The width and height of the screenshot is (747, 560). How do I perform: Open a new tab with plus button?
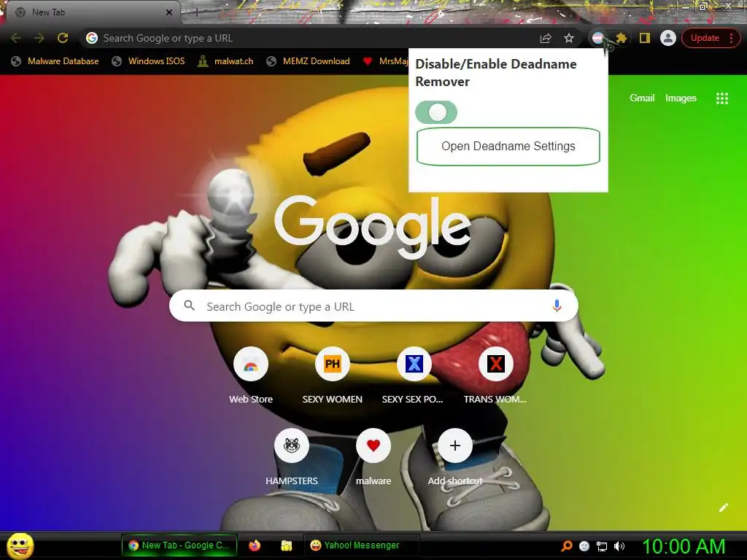(196, 12)
